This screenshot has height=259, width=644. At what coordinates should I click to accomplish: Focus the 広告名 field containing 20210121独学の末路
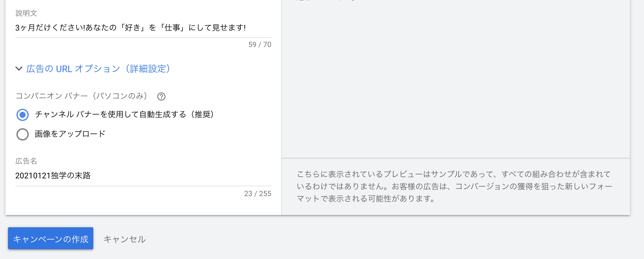[x=143, y=176]
